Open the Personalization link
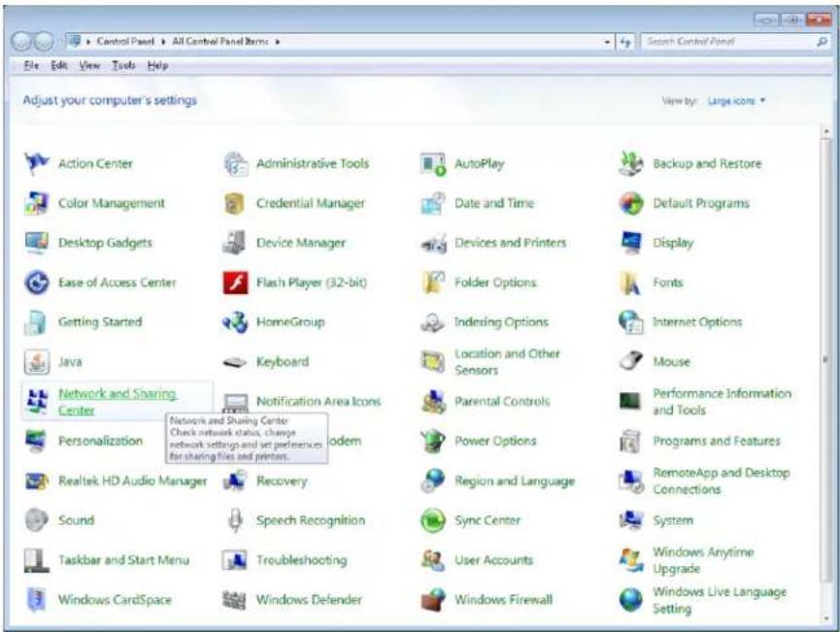Screen dimensions: 840x632 100,441
